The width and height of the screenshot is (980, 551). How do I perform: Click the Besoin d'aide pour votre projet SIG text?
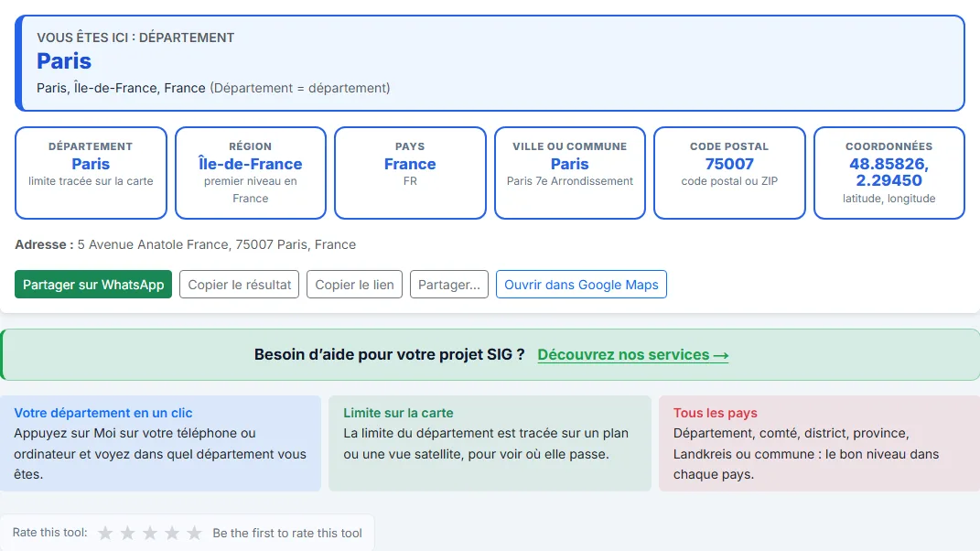pos(389,354)
